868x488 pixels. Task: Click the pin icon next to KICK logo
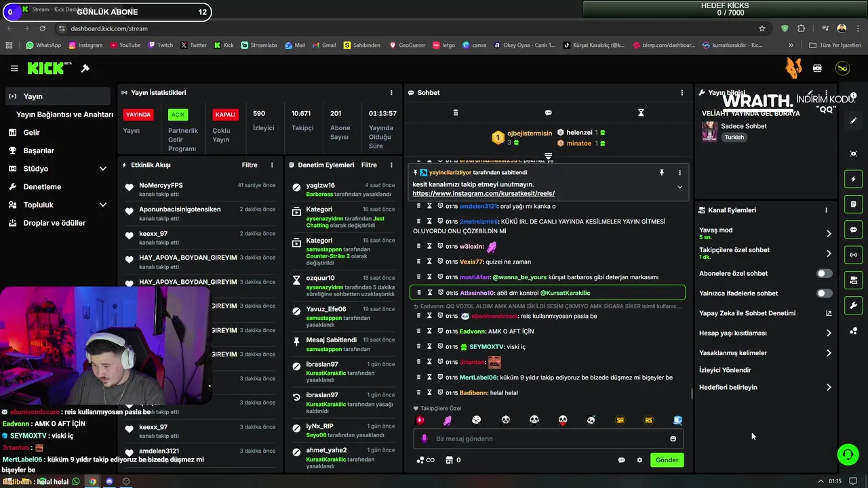pos(85,68)
